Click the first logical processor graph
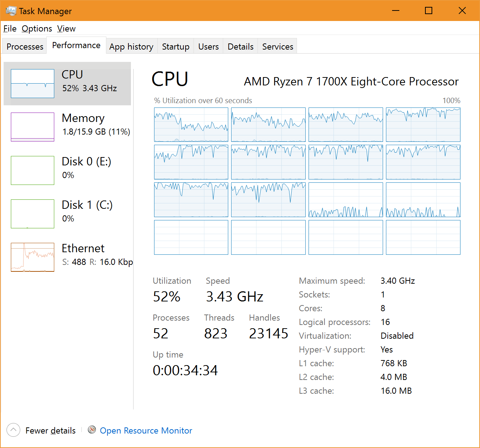This screenshot has height=448, width=480. pos(191,124)
